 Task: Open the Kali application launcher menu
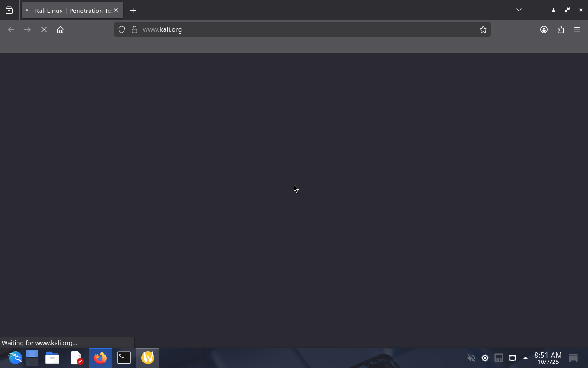[x=15, y=358]
